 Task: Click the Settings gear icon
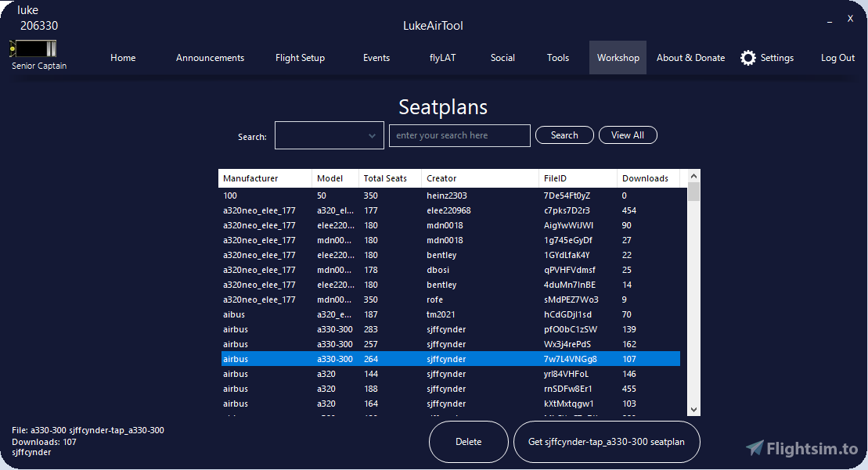747,57
